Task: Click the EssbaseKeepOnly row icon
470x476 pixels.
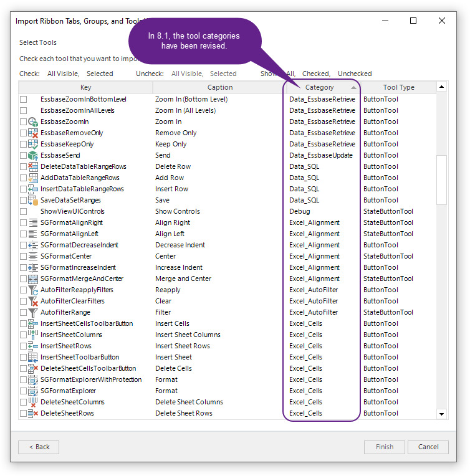Action: click(33, 144)
